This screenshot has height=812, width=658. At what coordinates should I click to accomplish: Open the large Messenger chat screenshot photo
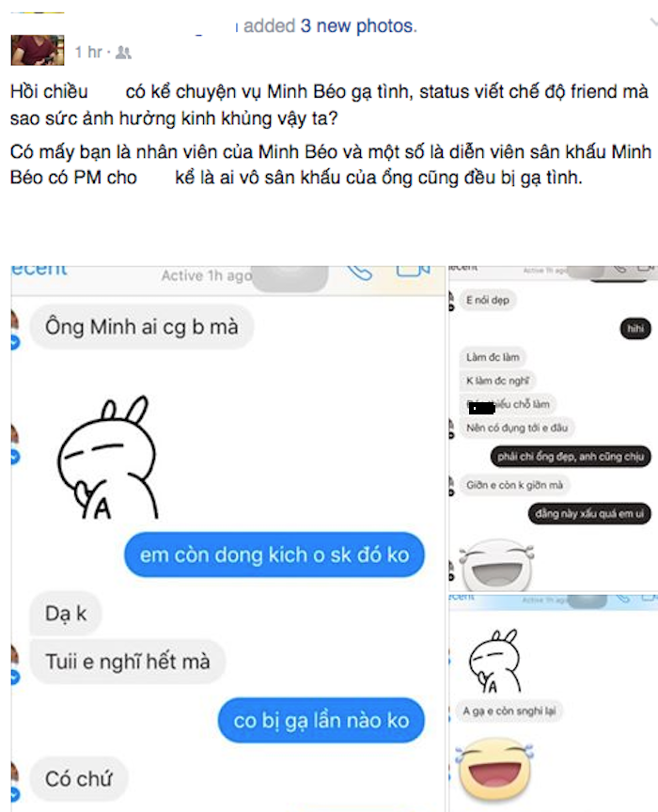click(x=228, y=539)
